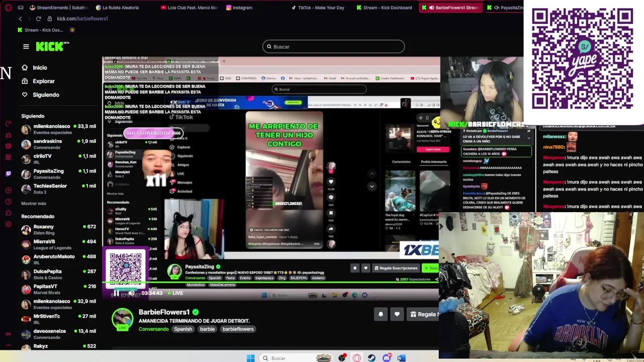This screenshot has height=362, width=644.
Task: Go to Inicio in the Kick sidebar
Action: [35, 67]
